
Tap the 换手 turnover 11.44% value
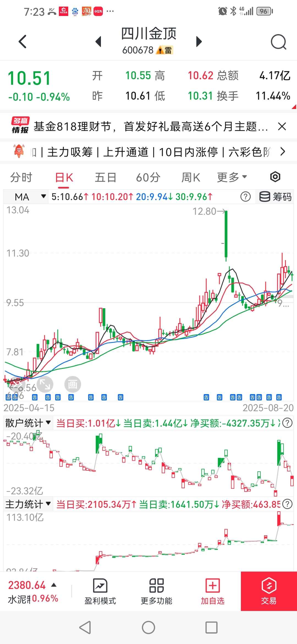tap(273, 96)
